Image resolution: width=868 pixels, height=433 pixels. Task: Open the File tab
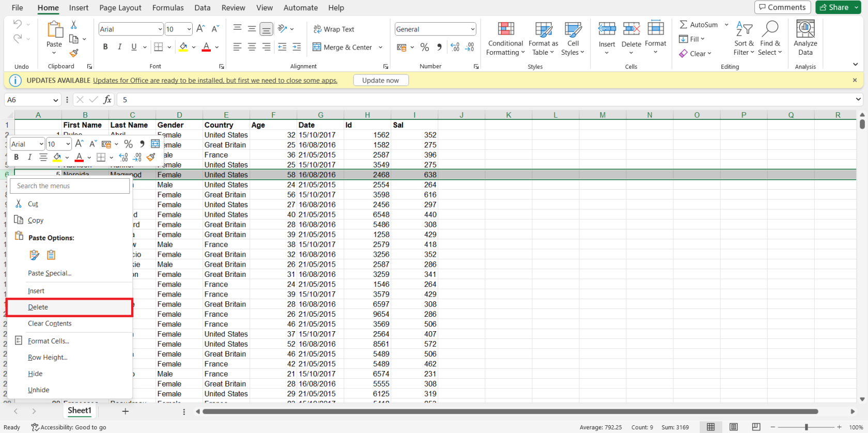click(x=17, y=8)
